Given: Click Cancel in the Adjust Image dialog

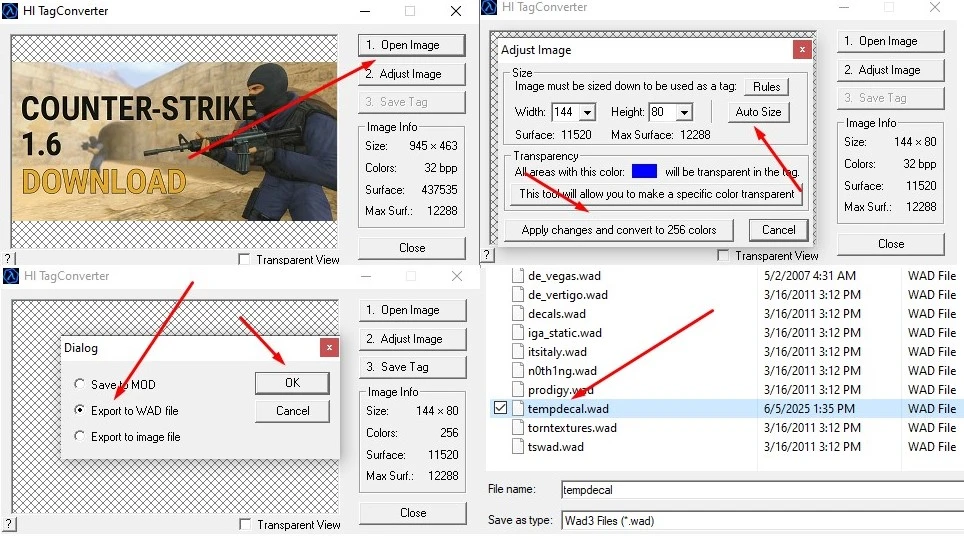Looking at the screenshot, I should click(778, 230).
